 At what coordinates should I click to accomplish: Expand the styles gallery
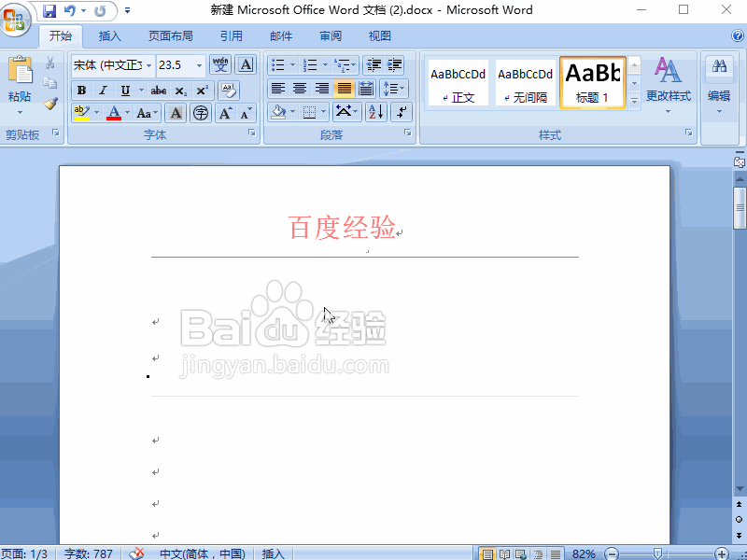click(635, 101)
